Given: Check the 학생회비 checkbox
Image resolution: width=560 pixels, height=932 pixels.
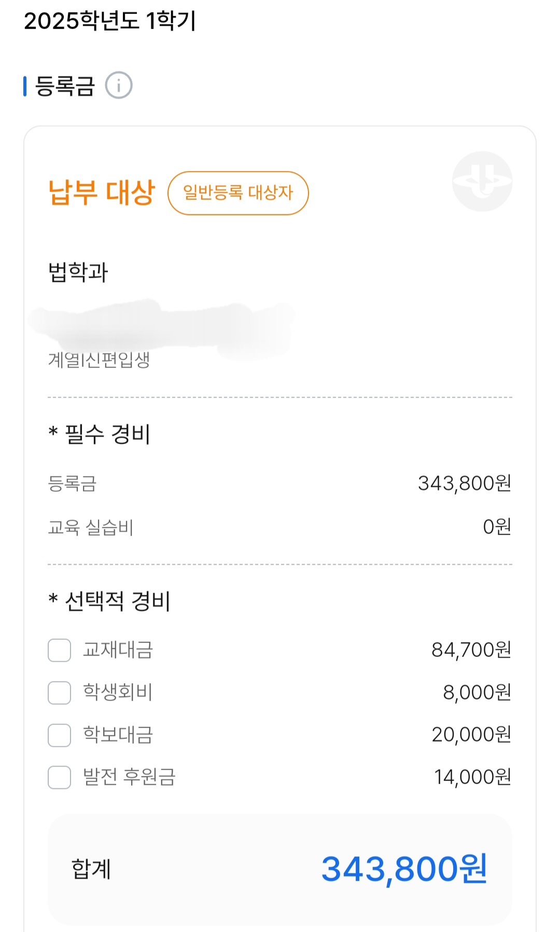Looking at the screenshot, I should pyautogui.click(x=59, y=693).
